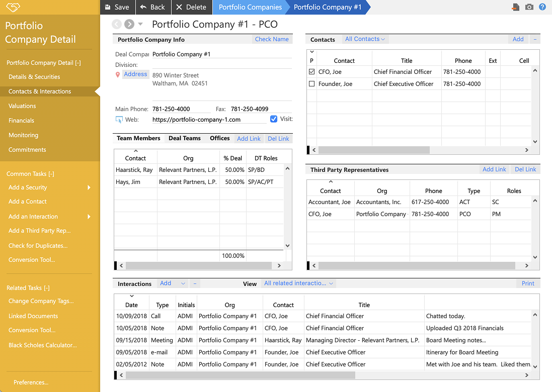The image size is (552, 392).
Task: Click the Address link button
Action: click(135, 74)
